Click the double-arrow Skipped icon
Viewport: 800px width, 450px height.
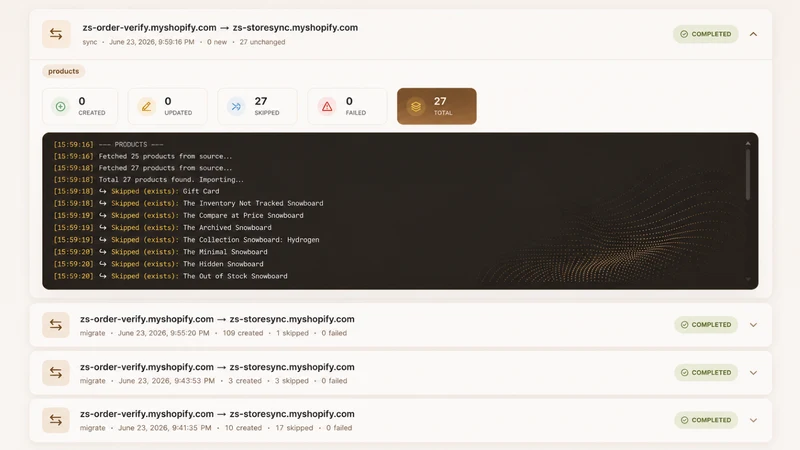236,106
